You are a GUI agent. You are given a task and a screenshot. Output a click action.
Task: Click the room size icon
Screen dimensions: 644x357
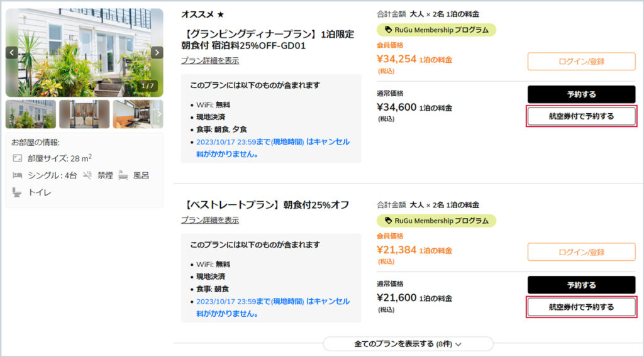pyautogui.click(x=17, y=158)
